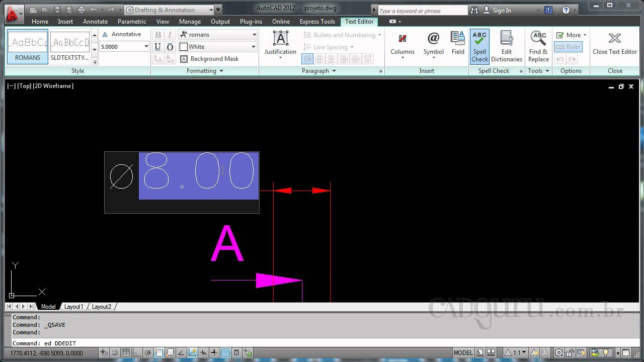Open the More options dropdown
This screenshot has width=644, height=362.
click(571, 35)
